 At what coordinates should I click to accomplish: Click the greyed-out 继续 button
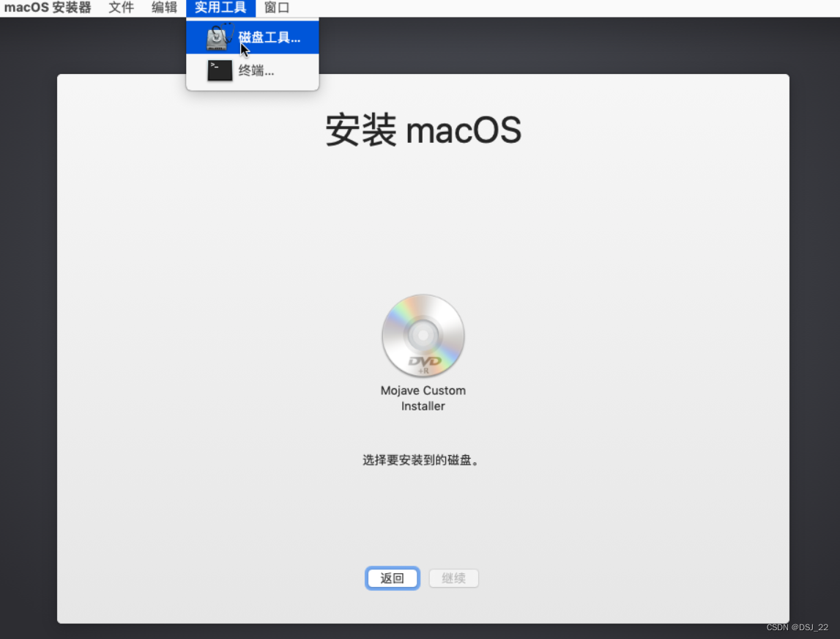[453, 578]
